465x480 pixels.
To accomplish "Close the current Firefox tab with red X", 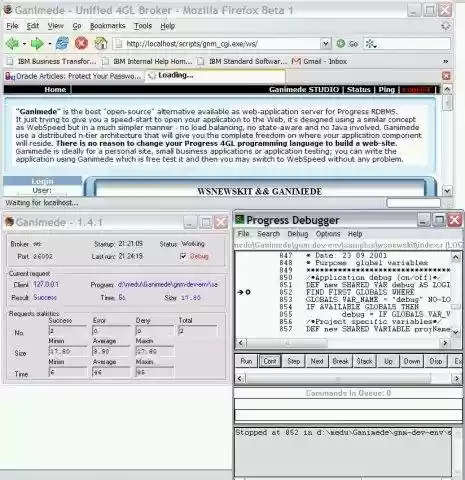I will (x=446, y=76).
